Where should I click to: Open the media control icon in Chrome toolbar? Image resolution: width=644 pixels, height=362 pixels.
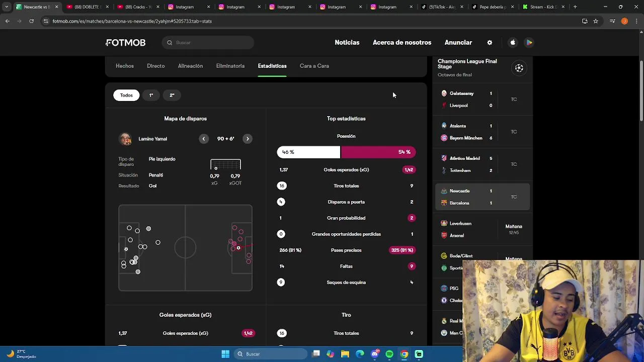(612, 21)
